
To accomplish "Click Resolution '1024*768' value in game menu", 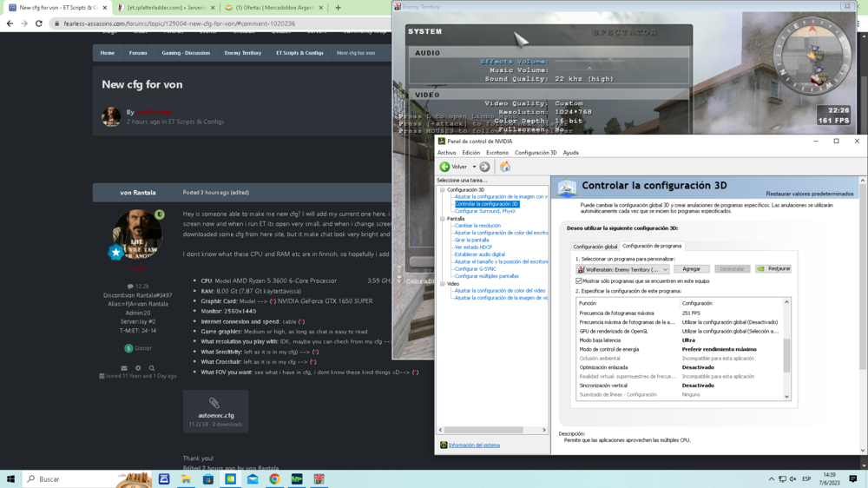I will [573, 112].
